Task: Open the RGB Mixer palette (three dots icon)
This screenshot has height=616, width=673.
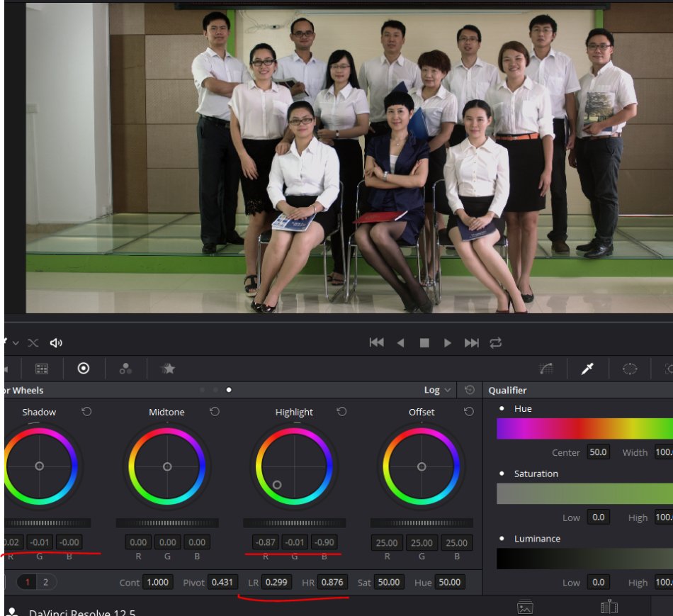Action: (125, 368)
